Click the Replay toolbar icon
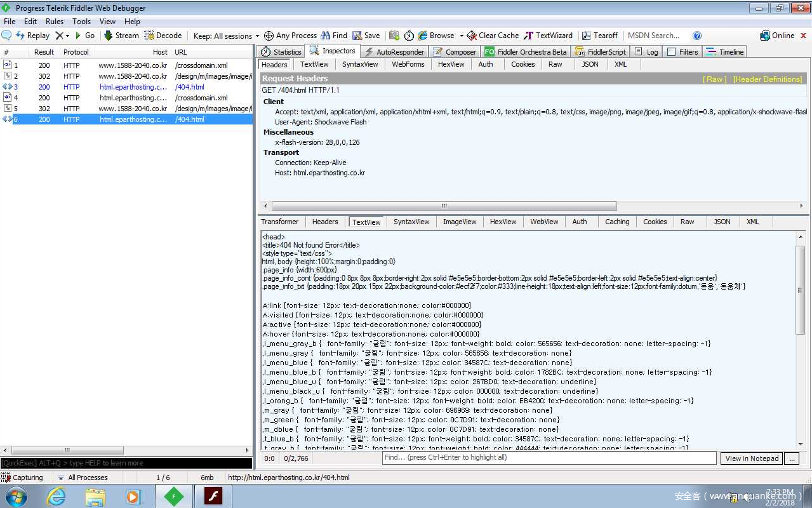The width and height of the screenshot is (812, 508). (x=20, y=36)
